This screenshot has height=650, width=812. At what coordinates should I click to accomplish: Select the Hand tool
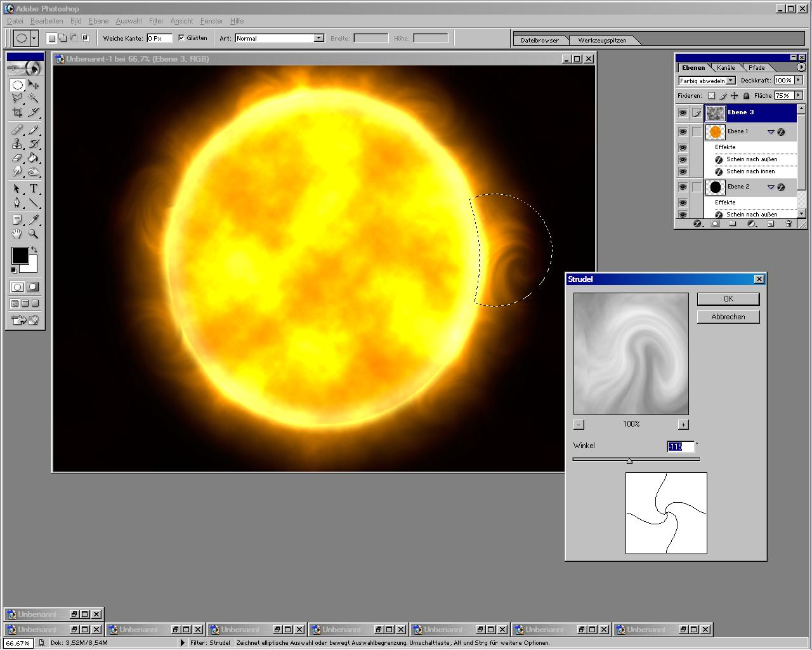(18, 234)
